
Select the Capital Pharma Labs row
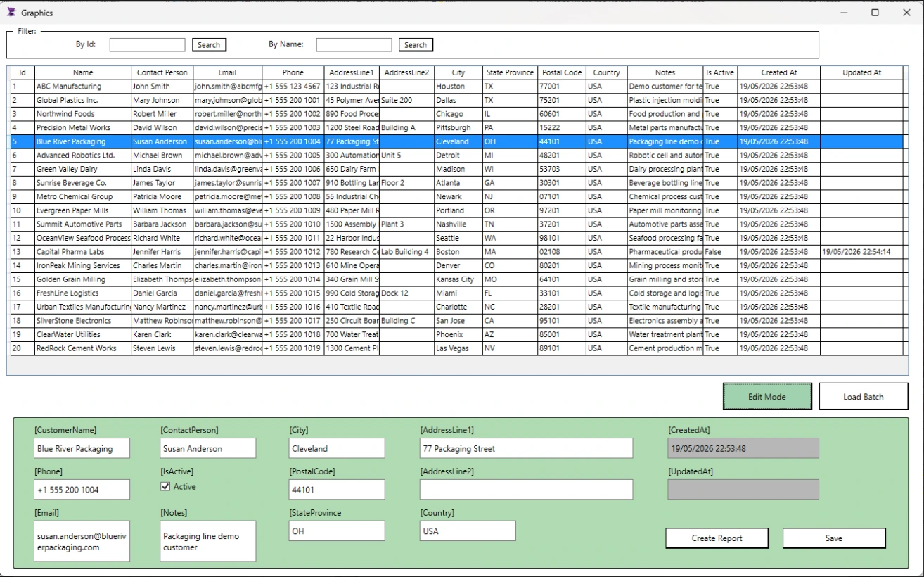pyautogui.click(x=456, y=252)
